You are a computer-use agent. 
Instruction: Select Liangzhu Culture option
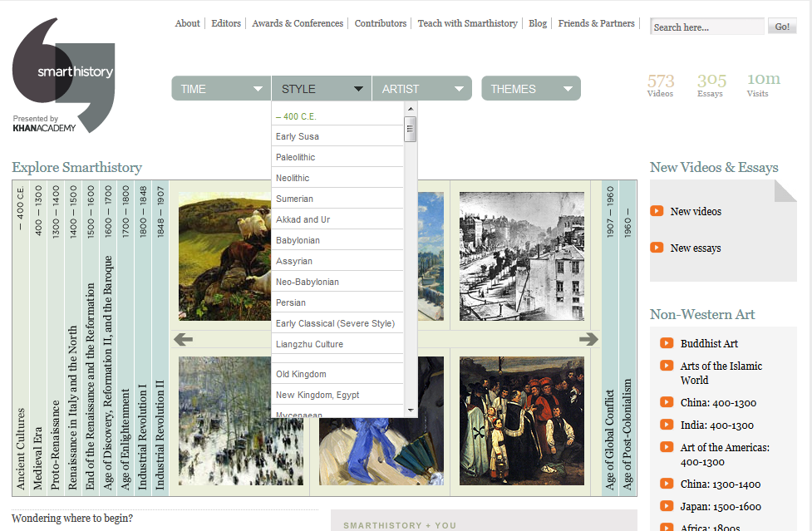(x=337, y=343)
